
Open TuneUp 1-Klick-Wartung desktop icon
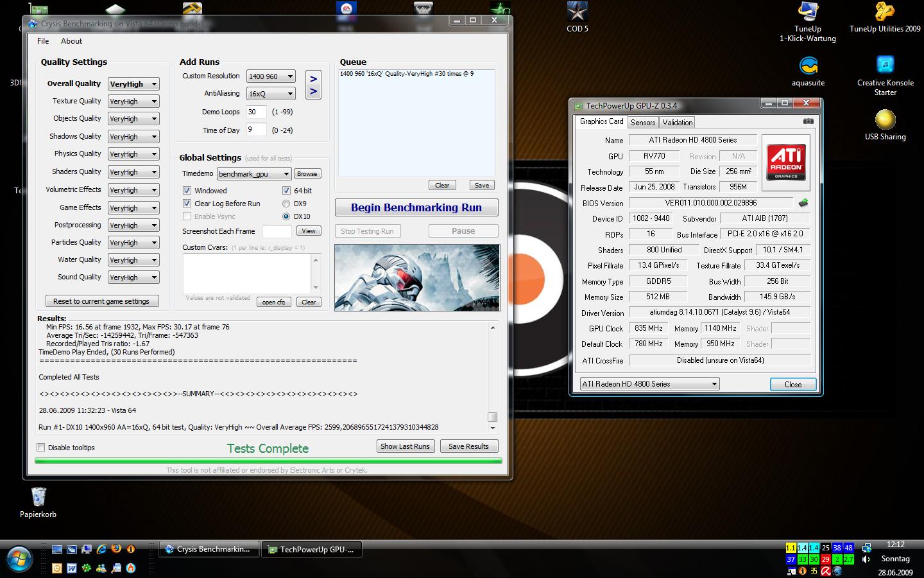[807, 22]
